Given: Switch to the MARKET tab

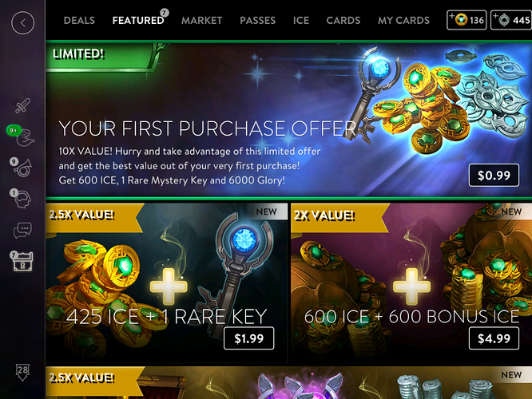Looking at the screenshot, I should [x=202, y=20].
